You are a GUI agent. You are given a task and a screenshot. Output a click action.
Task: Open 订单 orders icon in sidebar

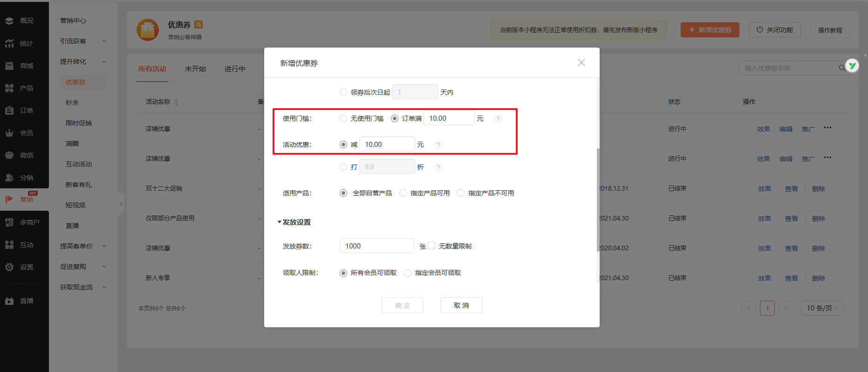tap(9, 110)
